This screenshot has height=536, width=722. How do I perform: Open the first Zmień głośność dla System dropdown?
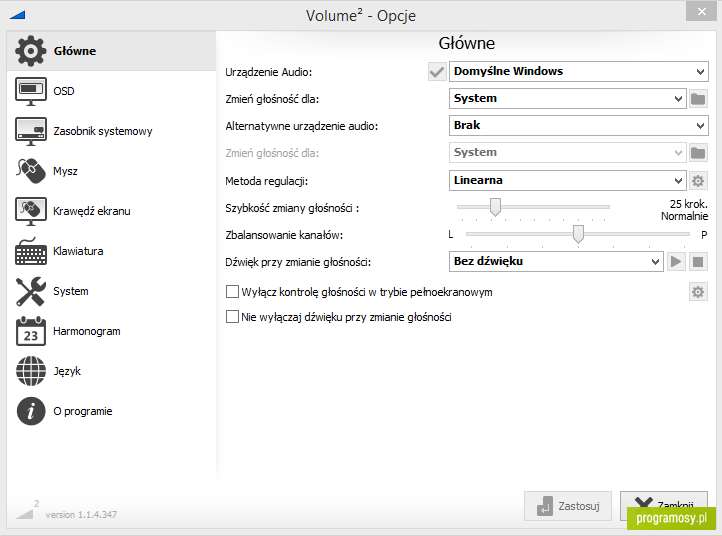(567, 99)
